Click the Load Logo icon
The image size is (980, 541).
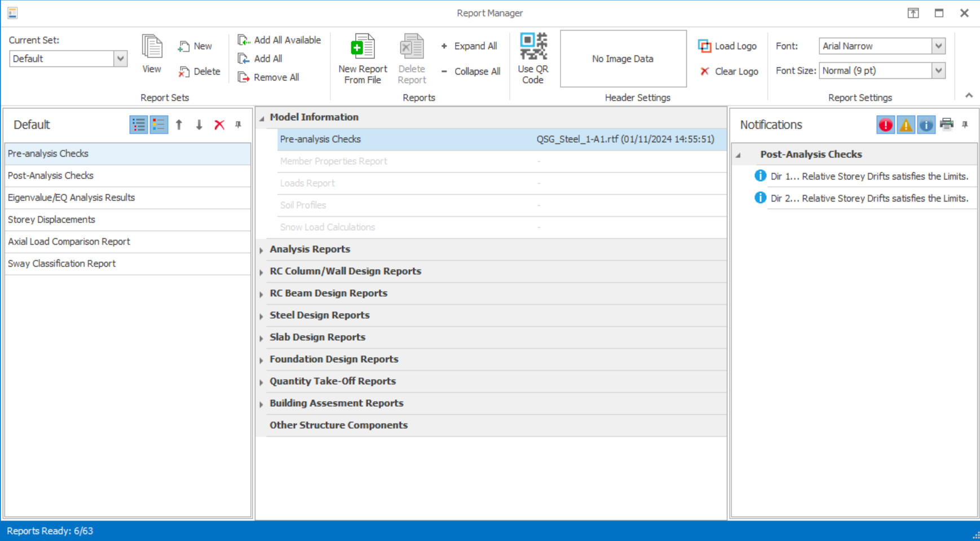tap(704, 46)
